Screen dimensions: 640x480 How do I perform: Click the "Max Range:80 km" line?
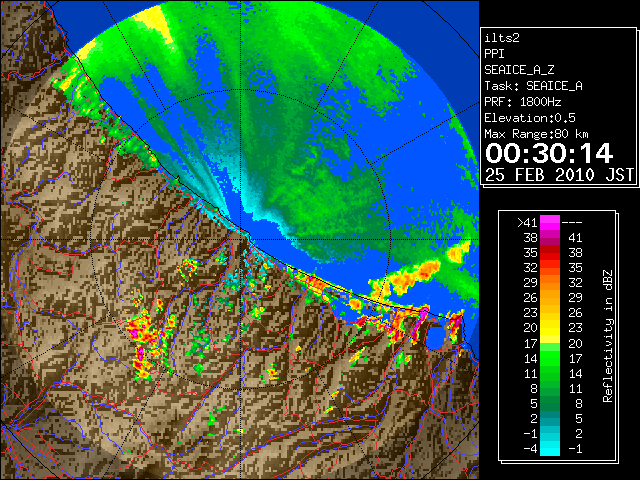(536, 134)
